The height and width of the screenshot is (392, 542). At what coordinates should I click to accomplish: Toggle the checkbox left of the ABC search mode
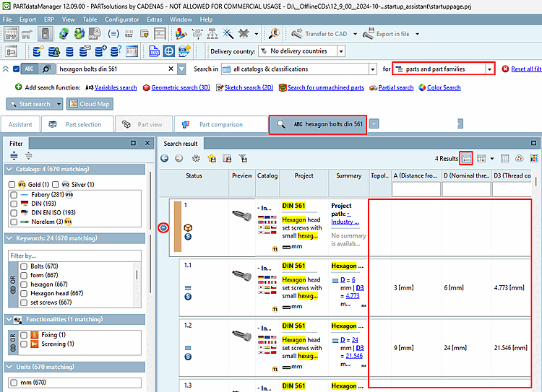[16, 69]
